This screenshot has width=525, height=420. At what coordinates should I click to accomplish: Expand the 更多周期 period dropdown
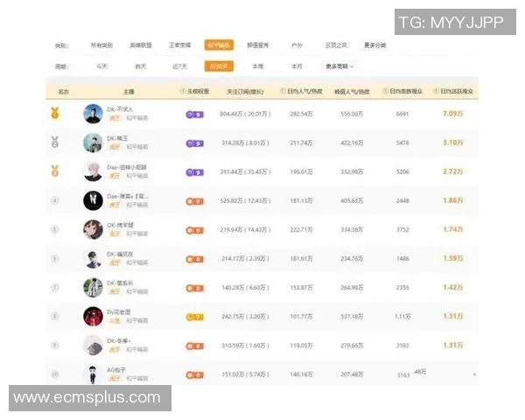point(340,66)
